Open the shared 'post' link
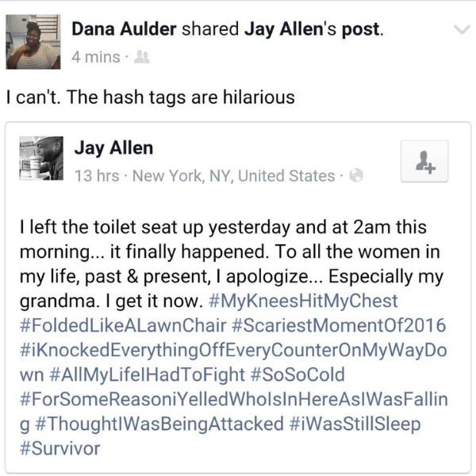Image resolution: width=476 pixels, height=476 pixels. [x=361, y=30]
